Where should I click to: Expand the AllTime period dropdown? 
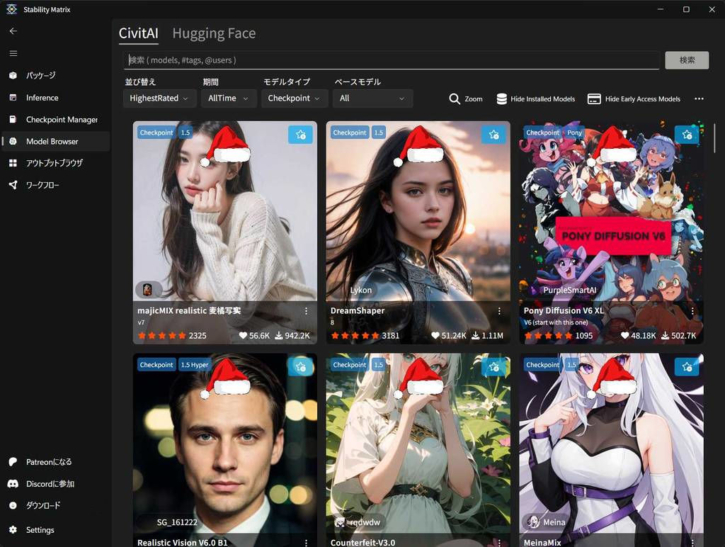(x=228, y=98)
